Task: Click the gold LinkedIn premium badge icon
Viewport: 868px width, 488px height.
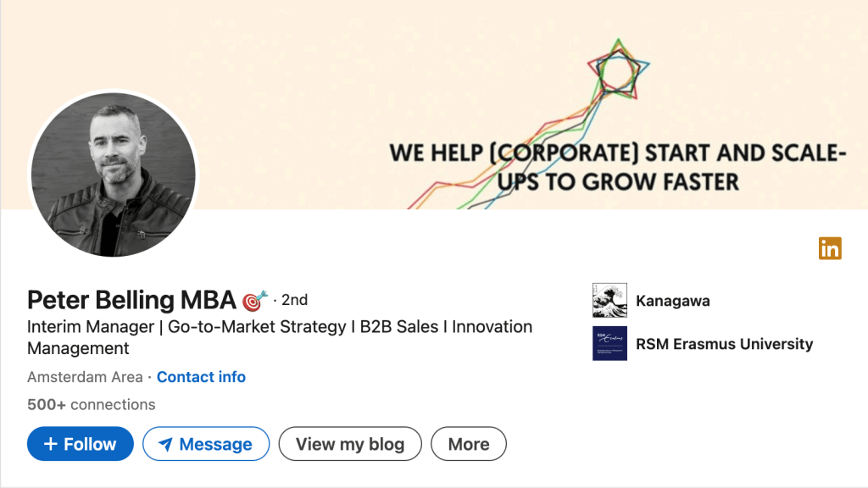Action: 830,248
